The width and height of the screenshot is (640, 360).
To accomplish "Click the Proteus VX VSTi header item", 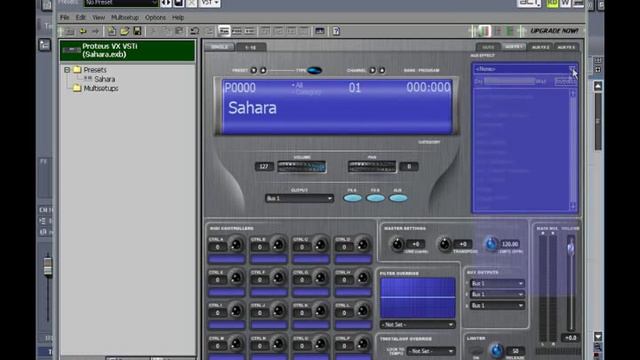I will point(127,50).
